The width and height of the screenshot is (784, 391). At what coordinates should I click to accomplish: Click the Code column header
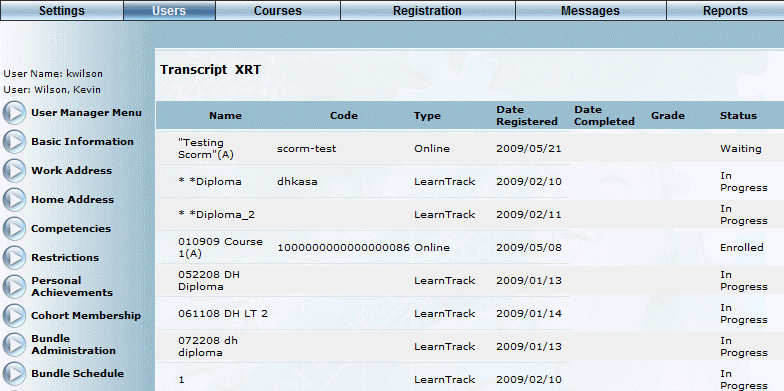344,116
